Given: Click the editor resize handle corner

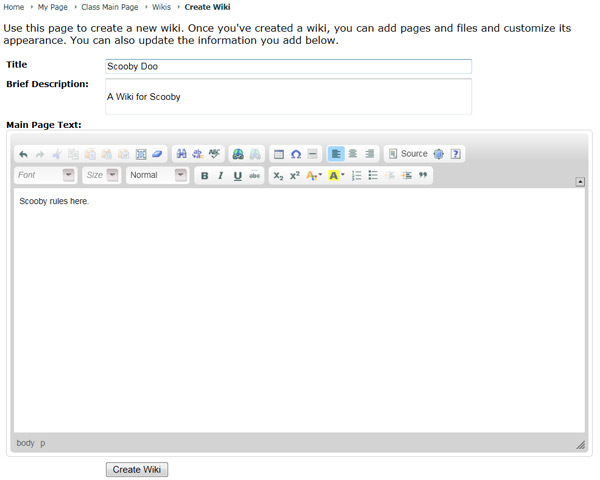Looking at the screenshot, I should pos(580,444).
